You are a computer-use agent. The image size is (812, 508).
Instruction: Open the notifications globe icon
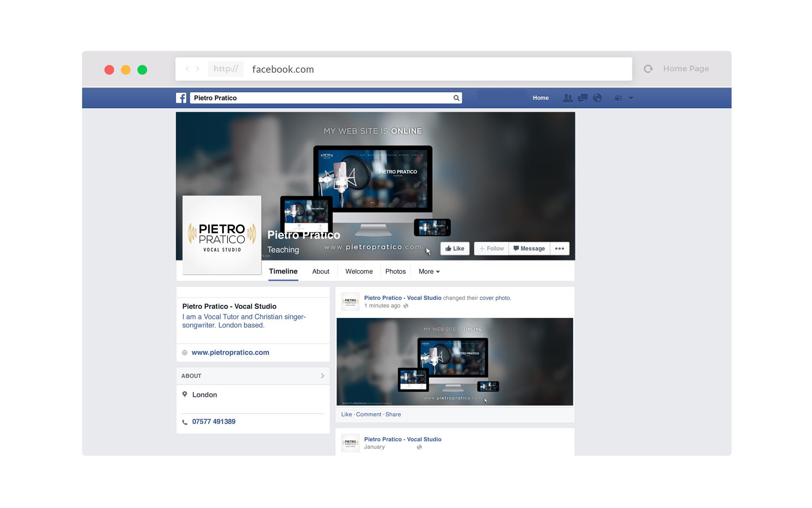pyautogui.click(x=597, y=98)
